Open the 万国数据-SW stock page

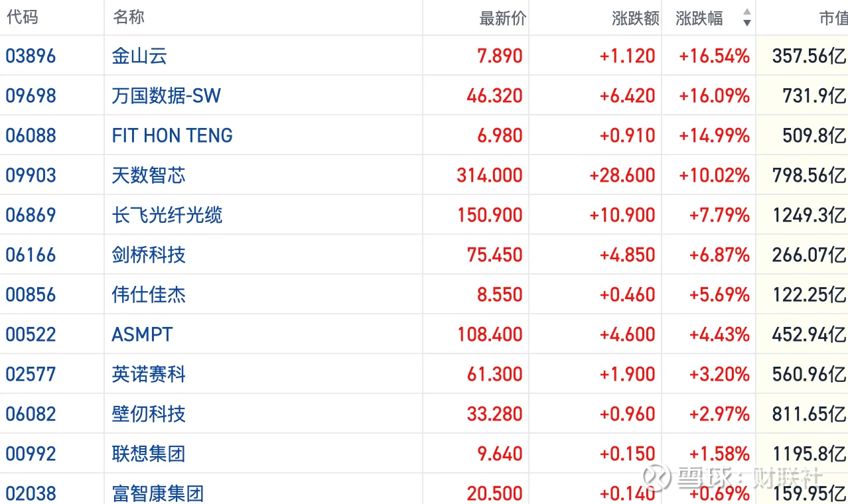(x=166, y=95)
